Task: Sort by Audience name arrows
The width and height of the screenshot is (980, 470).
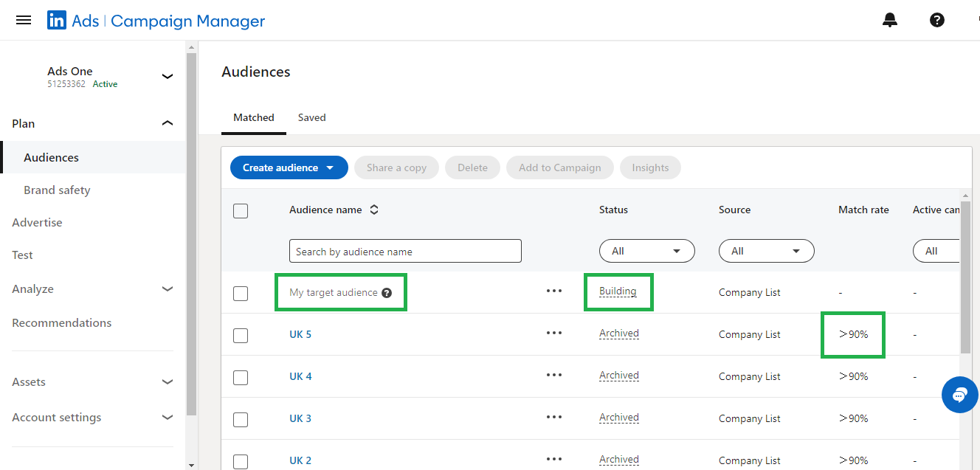Action: [374, 210]
